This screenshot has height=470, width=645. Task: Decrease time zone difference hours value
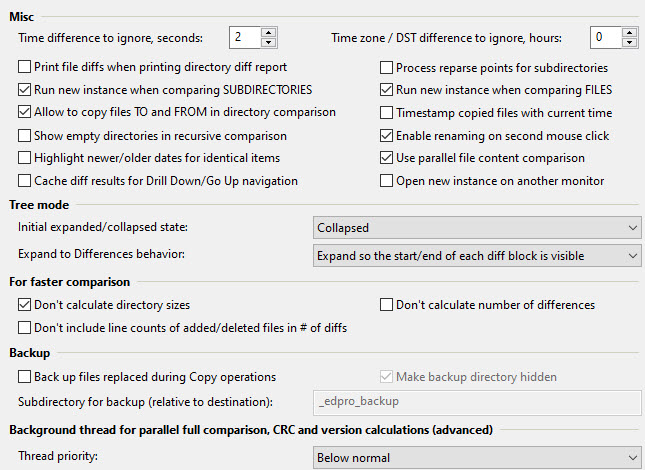(628, 43)
